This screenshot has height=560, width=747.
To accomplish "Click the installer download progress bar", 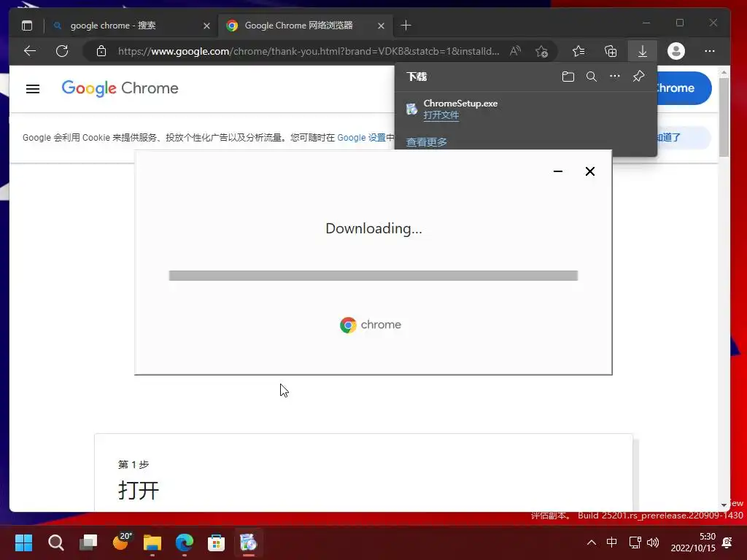I will pos(373,276).
